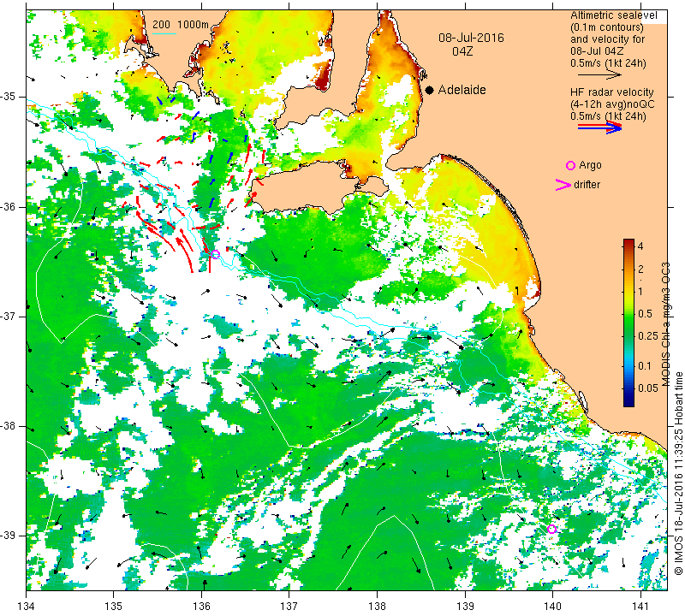The image size is (685, 616).
Task: Click the chlorophyll color scale bar
Action: [628, 323]
